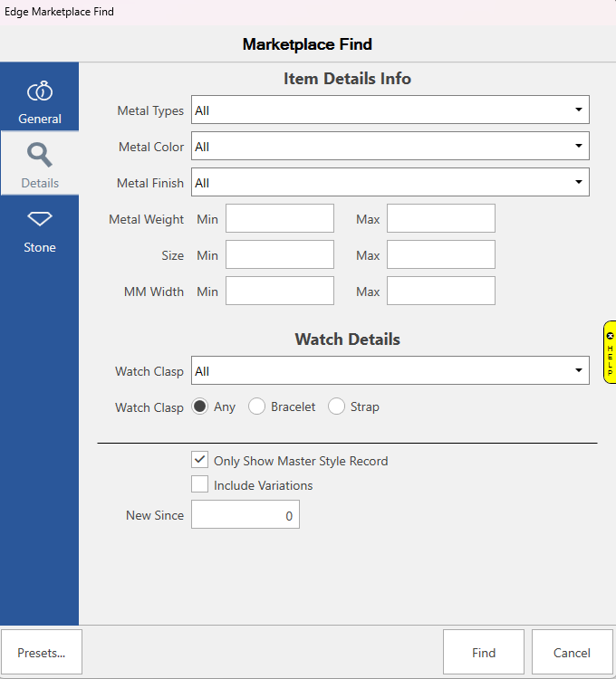Expand the Metal Types dropdown
This screenshot has width=616, height=679.
(x=390, y=110)
